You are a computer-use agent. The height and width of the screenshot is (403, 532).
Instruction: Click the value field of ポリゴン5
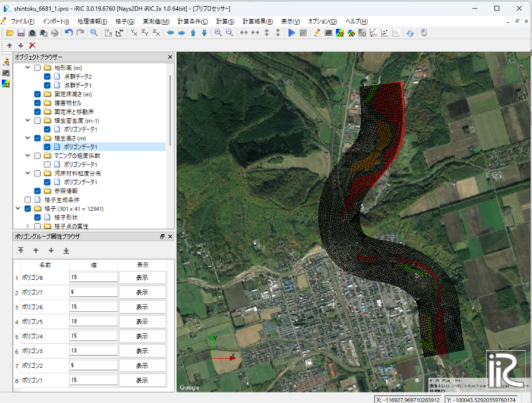94,322
